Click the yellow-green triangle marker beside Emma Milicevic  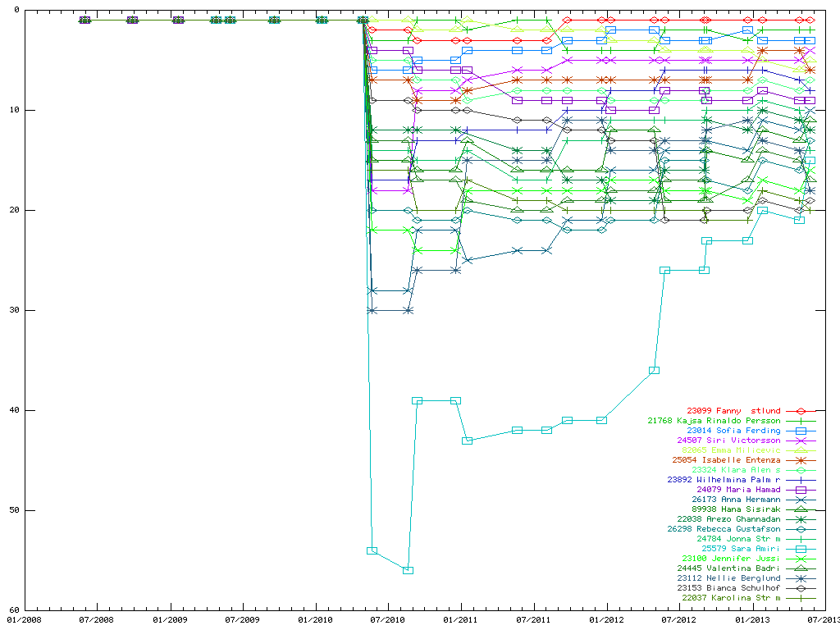801,450
